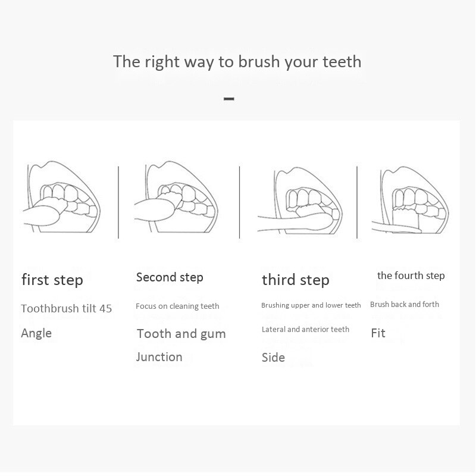The image size is (476, 476).
Task: Click the title 'The right way to brush your teeth'
Action: pyautogui.click(x=237, y=62)
